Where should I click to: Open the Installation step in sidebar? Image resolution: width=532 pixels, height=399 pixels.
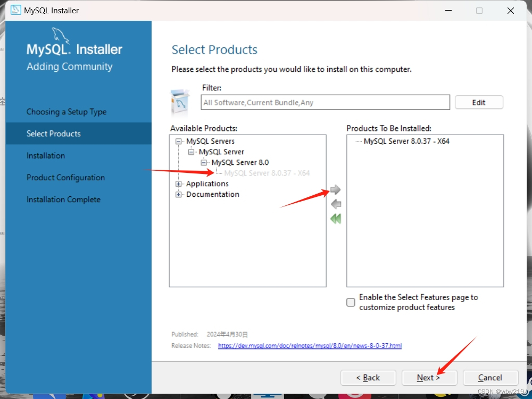[46, 156]
